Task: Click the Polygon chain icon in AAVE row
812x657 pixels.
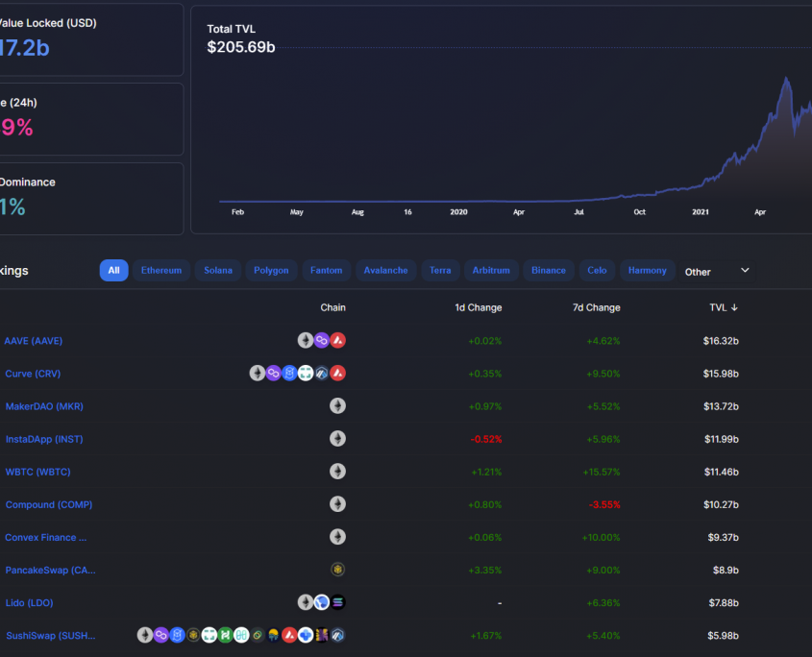Action: click(x=322, y=340)
